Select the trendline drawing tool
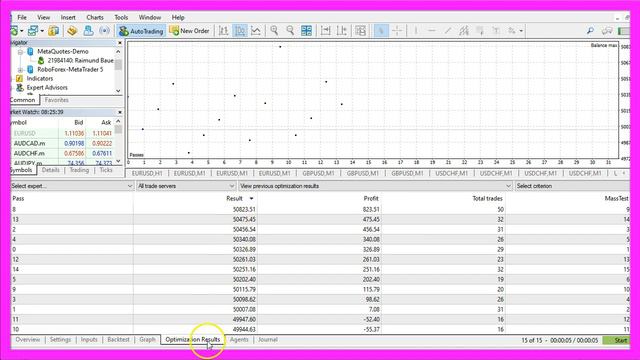 (x=448, y=31)
